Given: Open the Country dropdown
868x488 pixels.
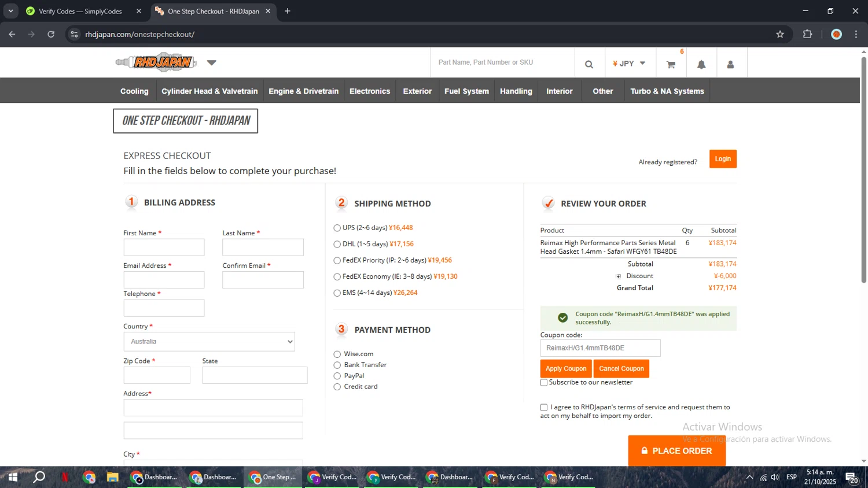Looking at the screenshot, I should coord(209,342).
